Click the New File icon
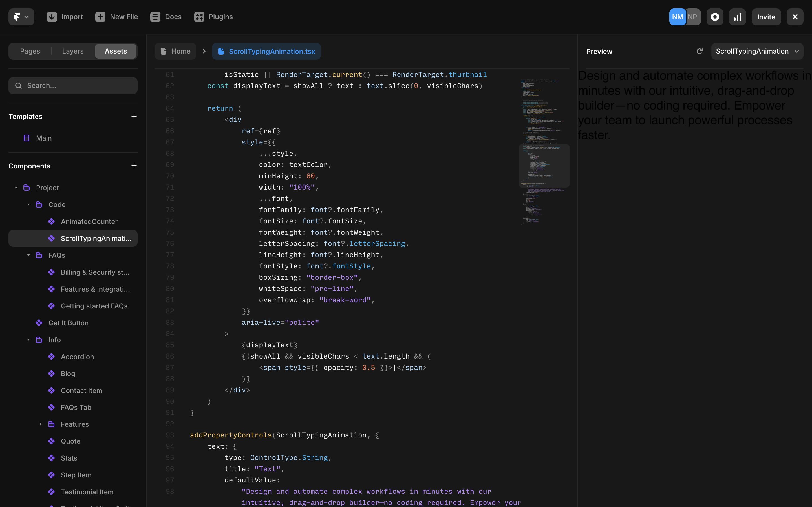Viewport: 812px width, 507px height. [x=100, y=16]
